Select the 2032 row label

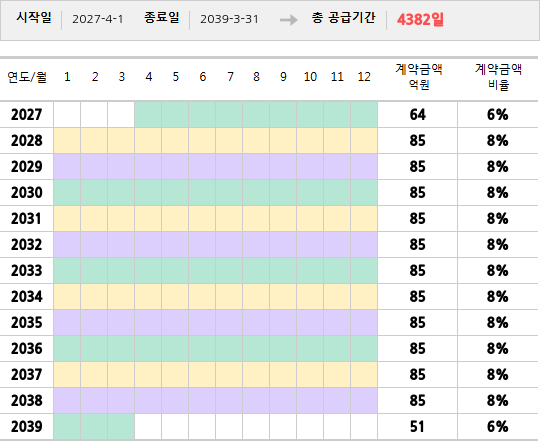27,244
